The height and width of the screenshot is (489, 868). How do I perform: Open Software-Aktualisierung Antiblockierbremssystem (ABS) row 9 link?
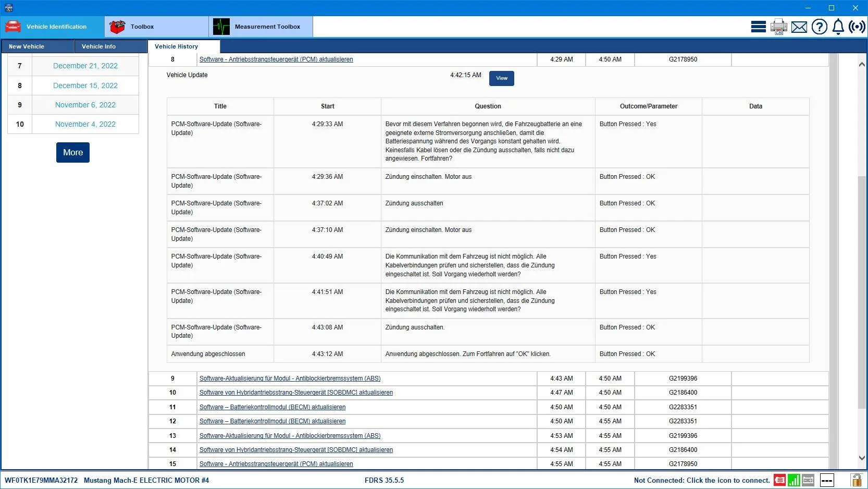(x=290, y=378)
